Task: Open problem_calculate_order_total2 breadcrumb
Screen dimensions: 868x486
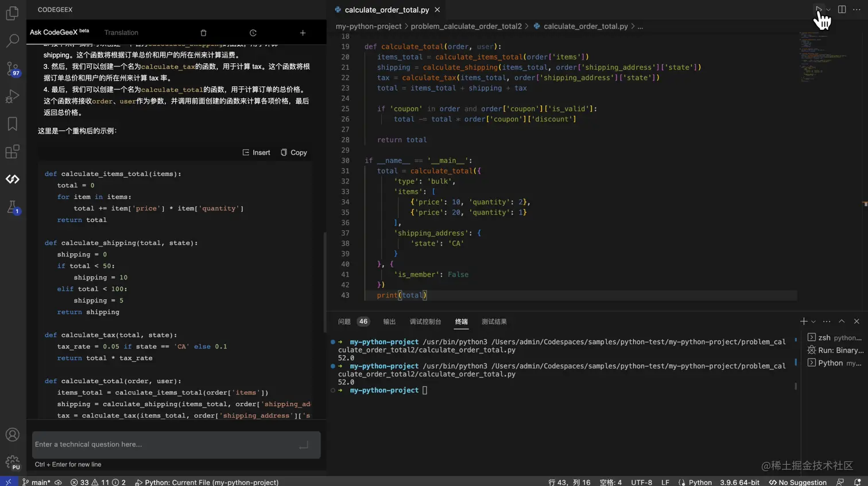Action: coord(466,26)
